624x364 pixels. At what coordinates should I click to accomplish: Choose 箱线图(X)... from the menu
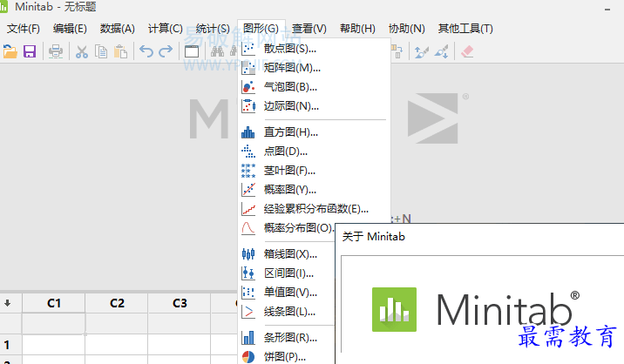point(287,253)
